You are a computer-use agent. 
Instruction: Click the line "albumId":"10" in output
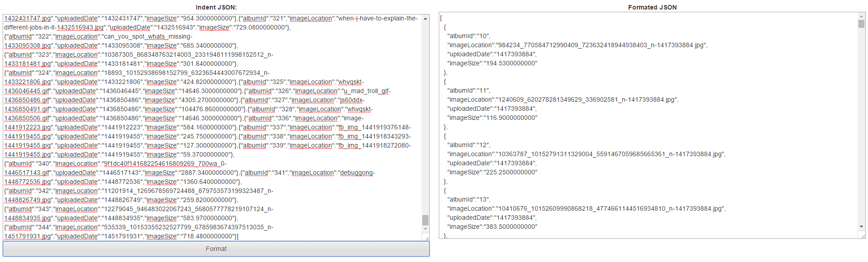coord(469,36)
